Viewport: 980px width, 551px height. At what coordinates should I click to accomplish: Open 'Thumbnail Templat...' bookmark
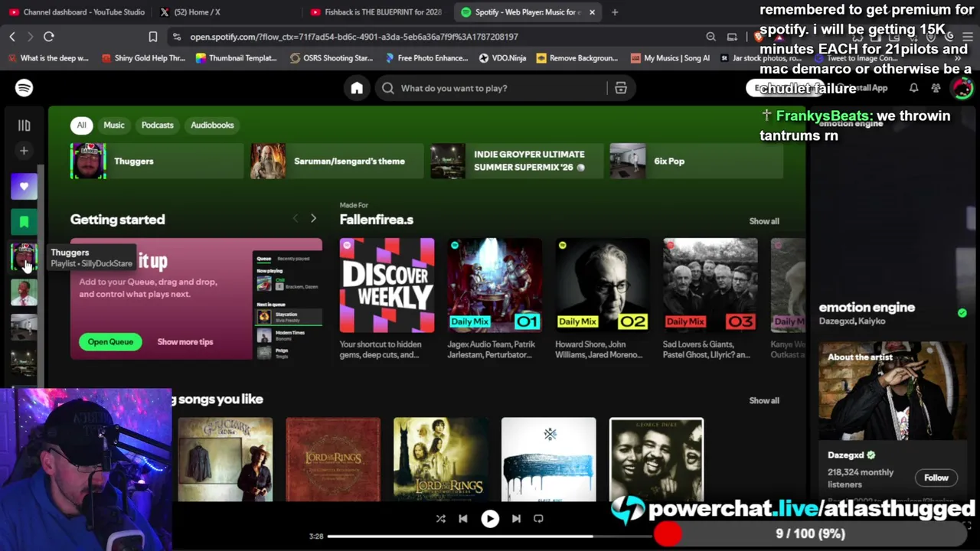click(x=236, y=58)
